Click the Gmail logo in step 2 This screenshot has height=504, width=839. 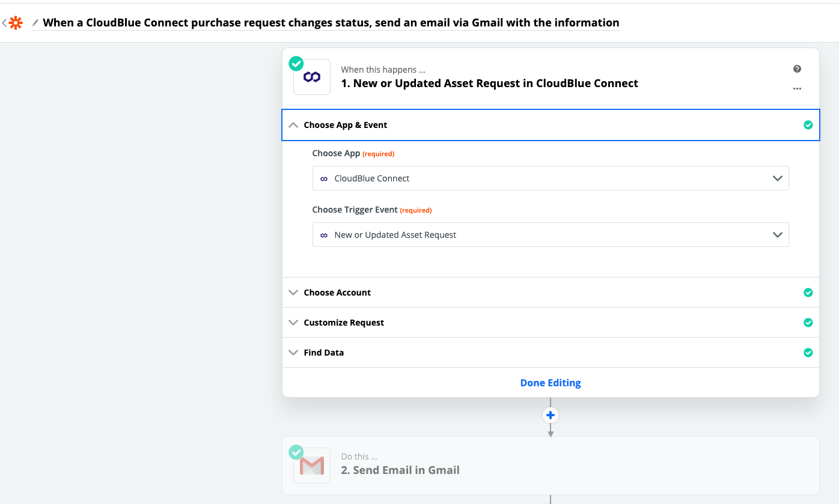[312, 466]
